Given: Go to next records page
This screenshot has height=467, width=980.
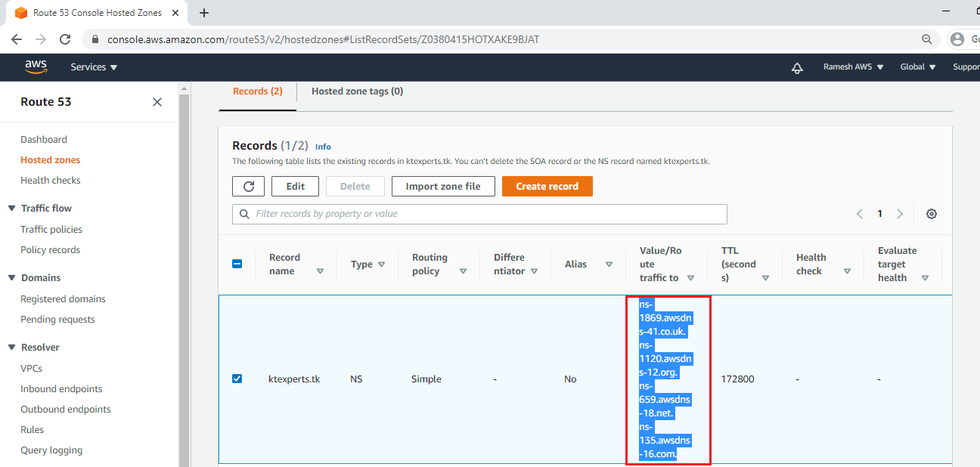Looking at the screenshot, I should (900, 214).
